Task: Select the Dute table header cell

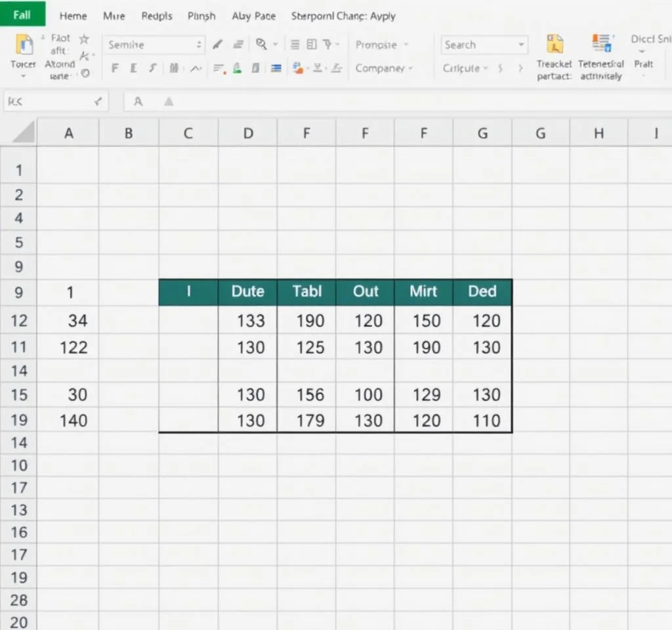Action: point(247,292)
